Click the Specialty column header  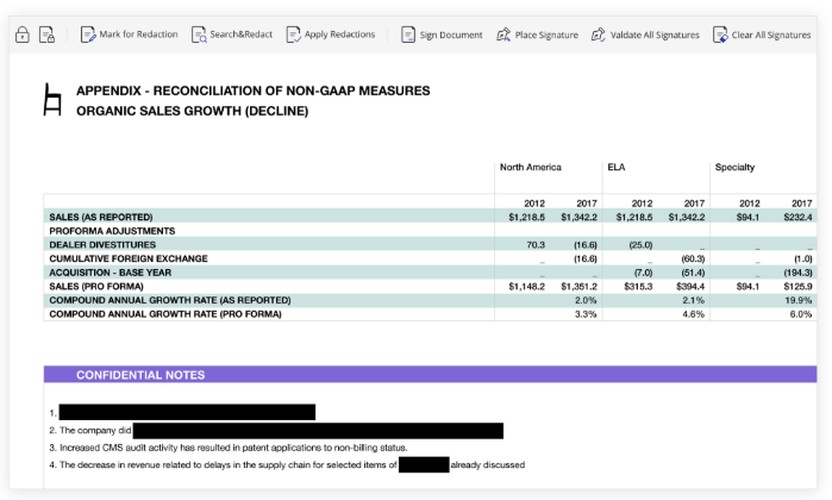[734, 168]
